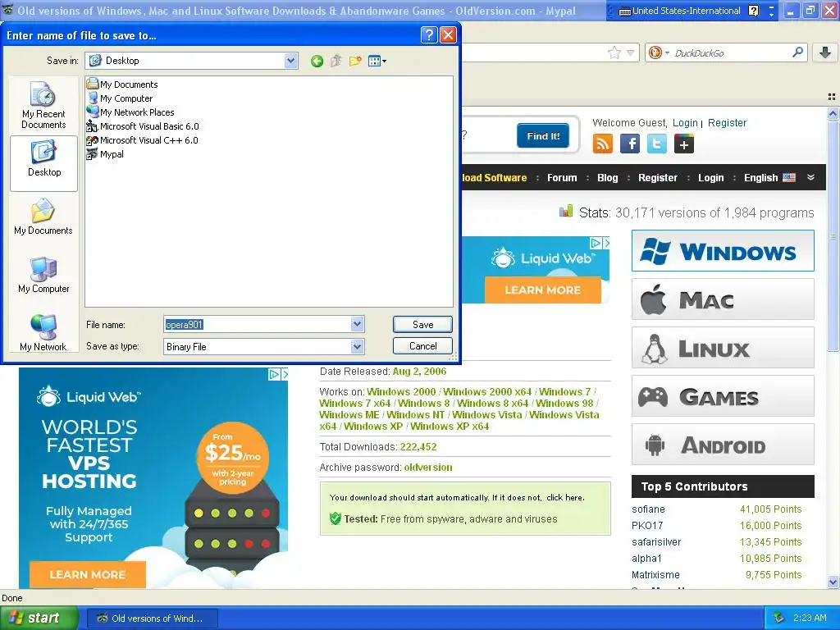Select My Network Places in file list
Image resolution: width=840 pixels, height=630 pixels.
[130, 112]
